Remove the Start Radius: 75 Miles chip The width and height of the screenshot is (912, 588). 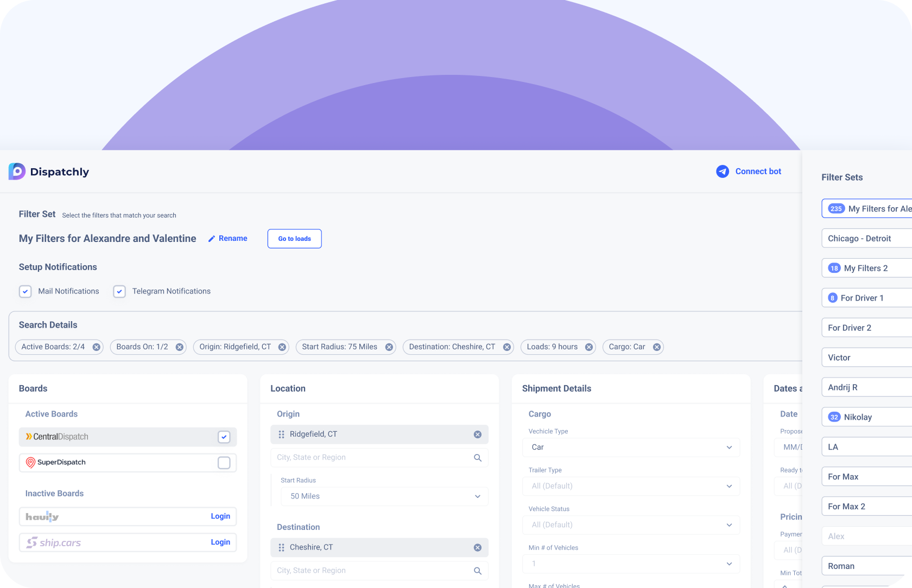coord(389,347)
